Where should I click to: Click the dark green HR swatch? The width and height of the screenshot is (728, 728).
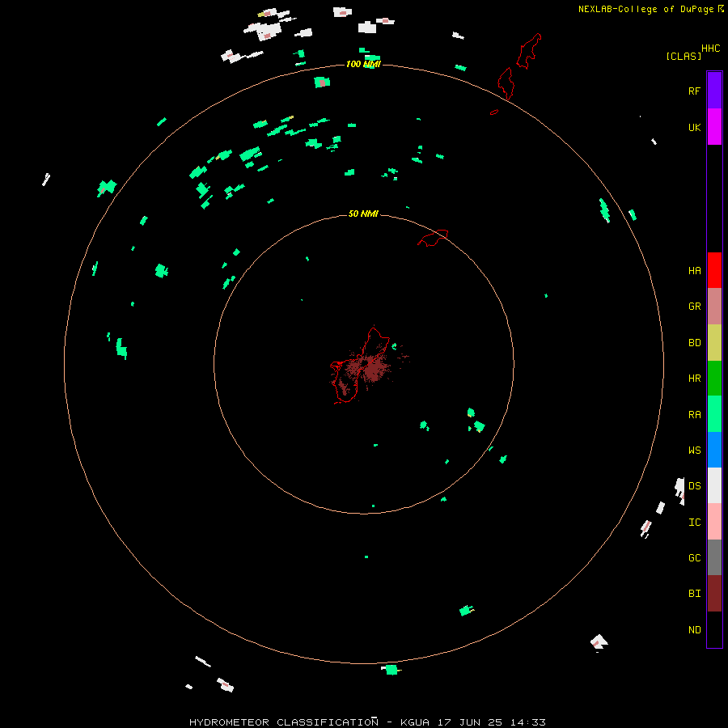click(x=714, y=379)
